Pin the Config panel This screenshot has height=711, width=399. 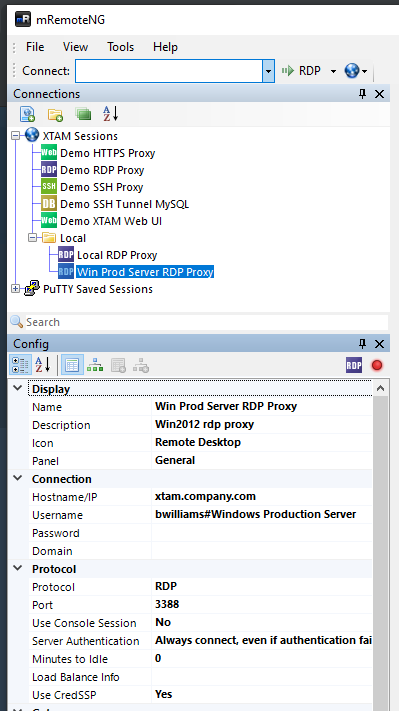click(x=362, y=344)
